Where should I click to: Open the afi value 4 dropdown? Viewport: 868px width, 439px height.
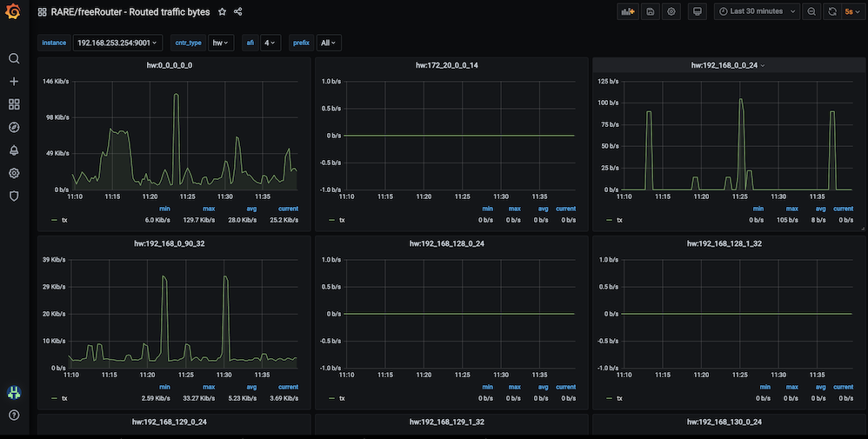point(270,43)
